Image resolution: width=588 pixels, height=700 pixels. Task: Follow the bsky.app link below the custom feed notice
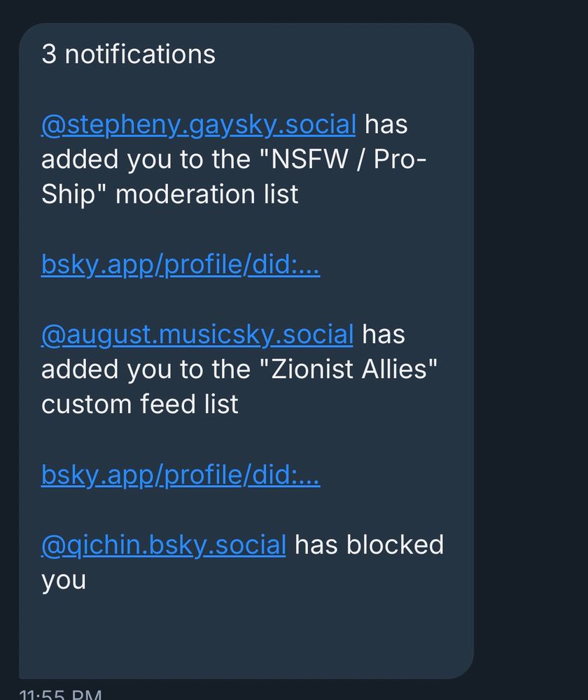click(181, 474)
